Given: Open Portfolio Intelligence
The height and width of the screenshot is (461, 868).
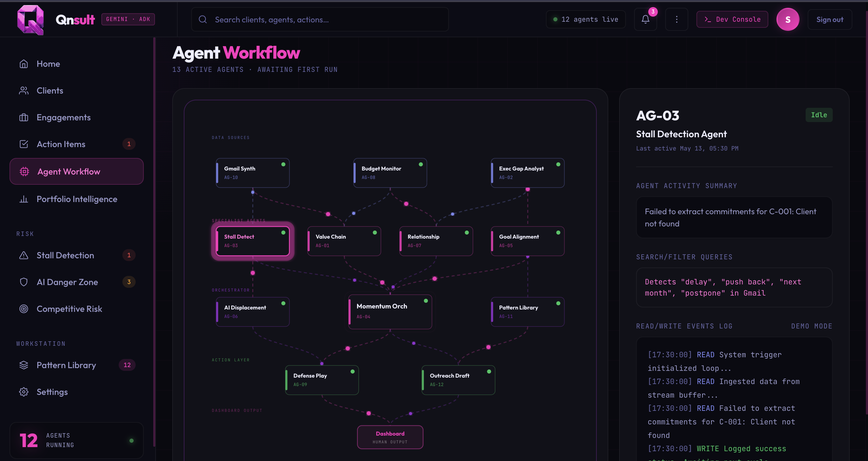Looking at the screenshot, I should (x=77, y=199).
